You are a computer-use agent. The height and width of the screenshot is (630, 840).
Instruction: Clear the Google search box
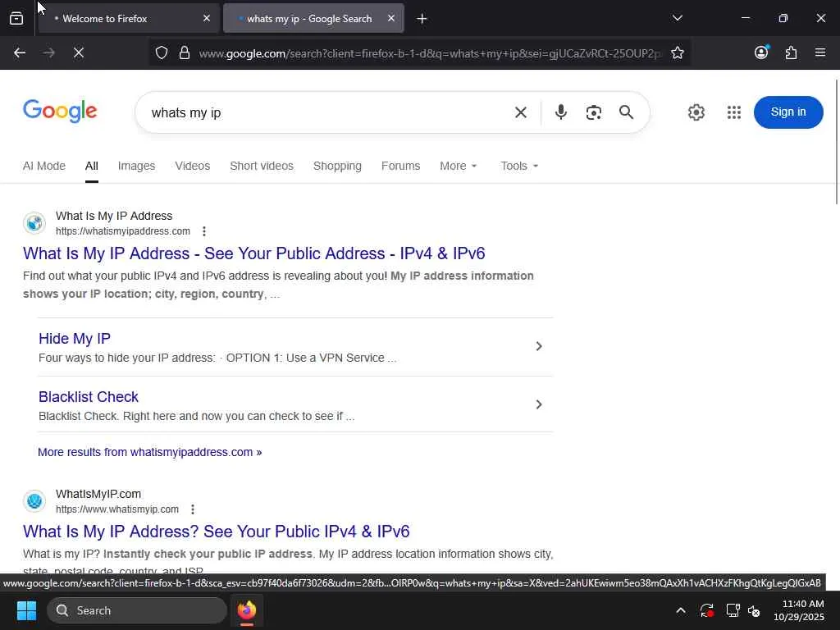coord(521,112)
